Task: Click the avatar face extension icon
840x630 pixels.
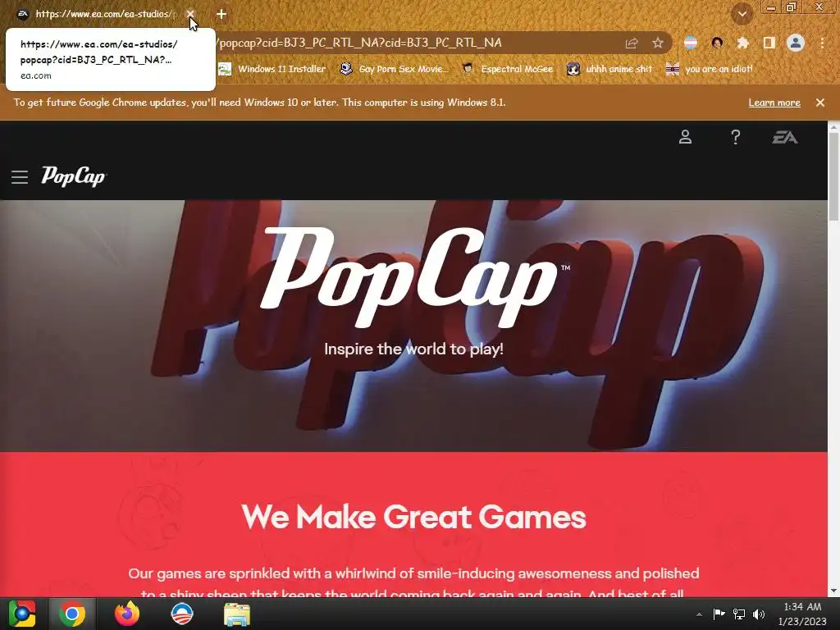Action: click(x=717, y=43)
